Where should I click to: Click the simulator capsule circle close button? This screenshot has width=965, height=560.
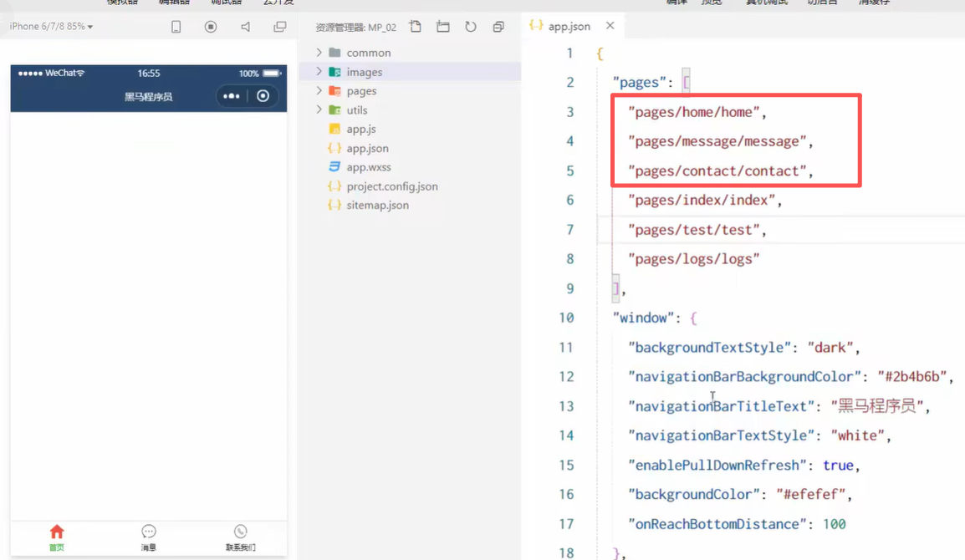click(263, 96)
